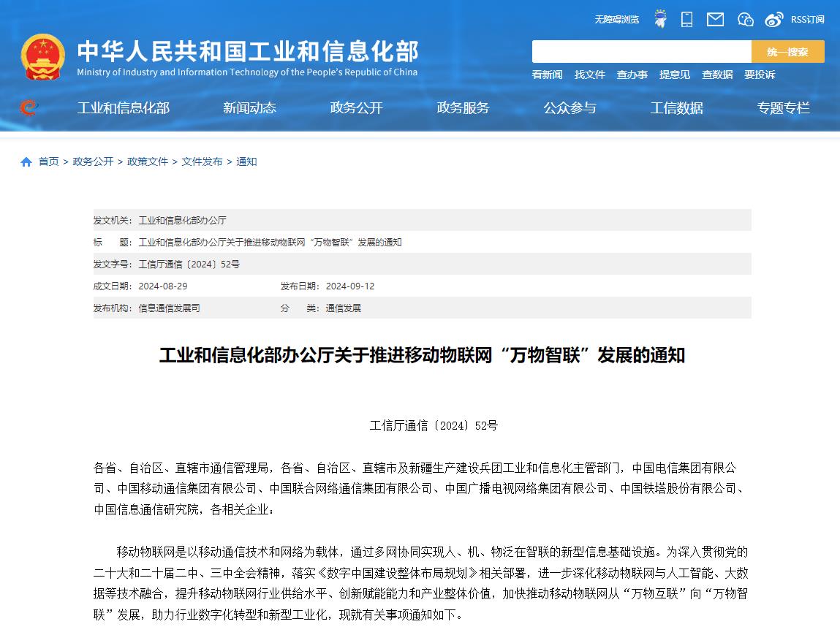Open the 工业和信息化部 navigation menu
Image resolution: width=840 pixels, height=635 pixels.
124,108
